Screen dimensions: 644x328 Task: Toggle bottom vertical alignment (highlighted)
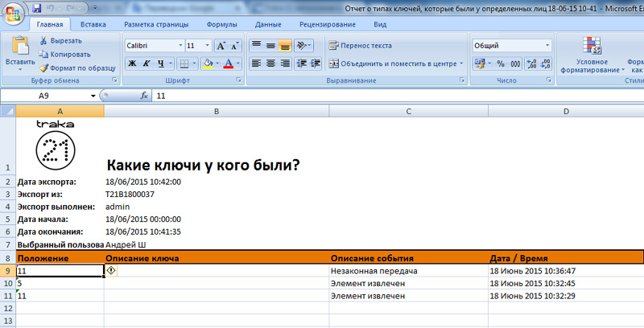[285, 46]
